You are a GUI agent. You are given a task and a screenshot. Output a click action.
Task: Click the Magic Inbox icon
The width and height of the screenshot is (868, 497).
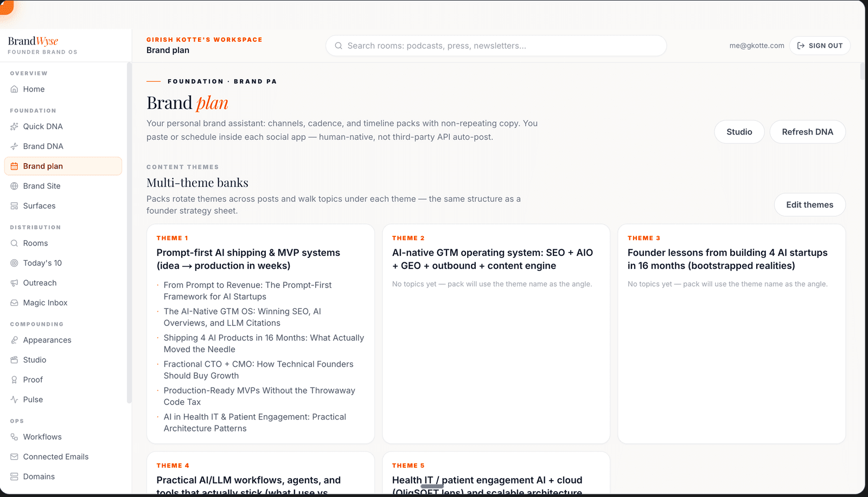pos(15,303)
